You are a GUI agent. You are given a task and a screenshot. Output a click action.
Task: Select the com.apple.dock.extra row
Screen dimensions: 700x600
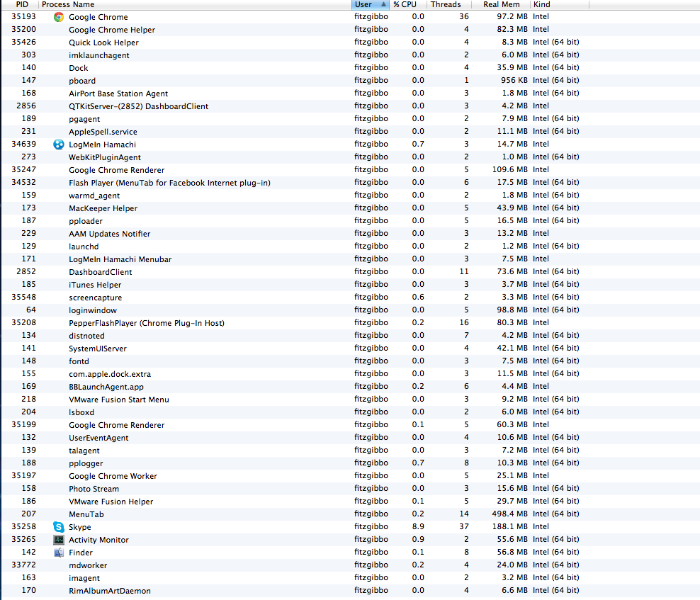[x=350, y=374]
